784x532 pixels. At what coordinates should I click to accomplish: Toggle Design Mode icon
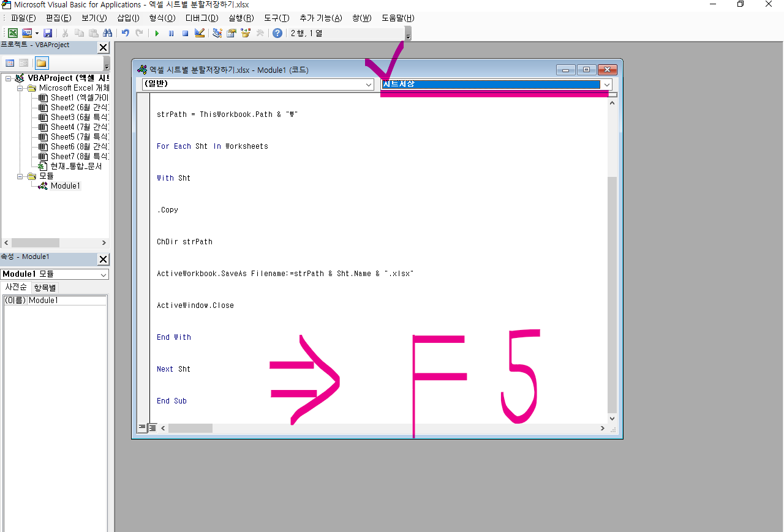pyautogui.click(x=200, y=33)
